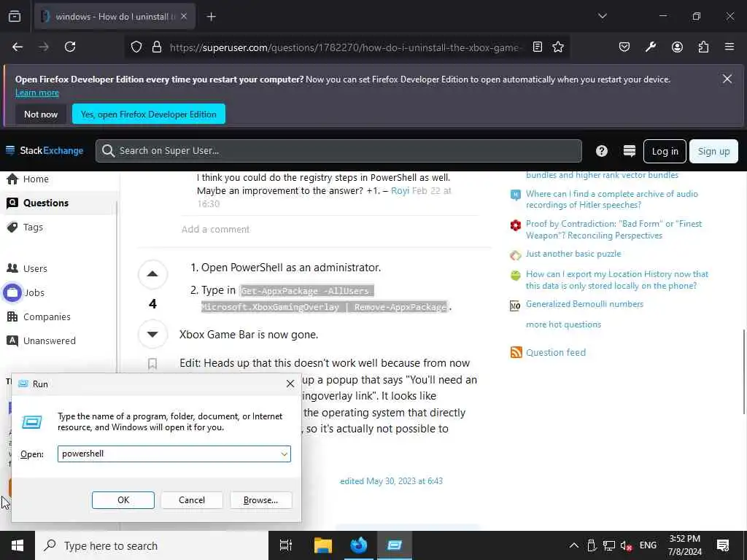The height and width of the screenshot is (560, 747).
Task: Open Question feed RSS link
Action: (555, 353)
